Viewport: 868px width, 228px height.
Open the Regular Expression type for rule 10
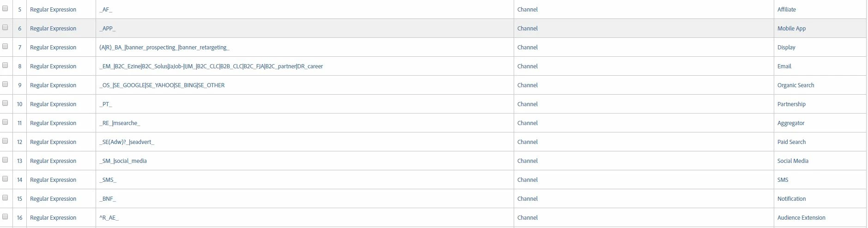point(53,104)
